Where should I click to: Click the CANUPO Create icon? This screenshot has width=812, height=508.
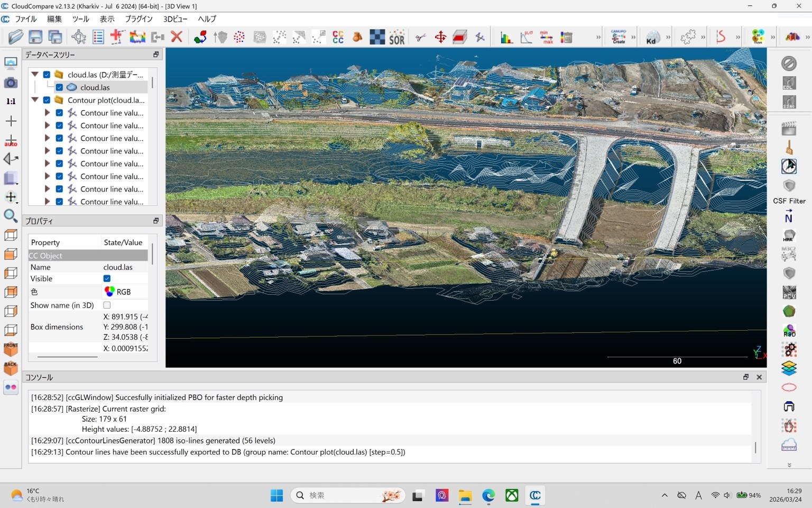click(619, 37)
